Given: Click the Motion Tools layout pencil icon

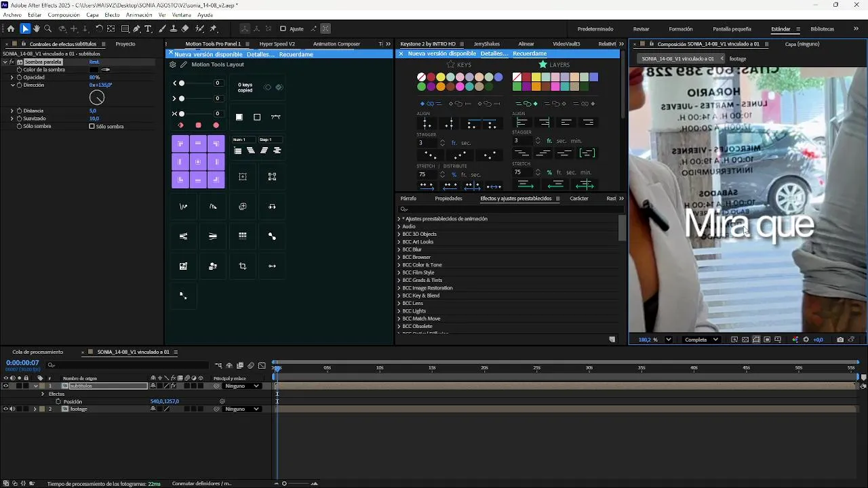Looking at the screenshot, I should (x=184, y=64).
